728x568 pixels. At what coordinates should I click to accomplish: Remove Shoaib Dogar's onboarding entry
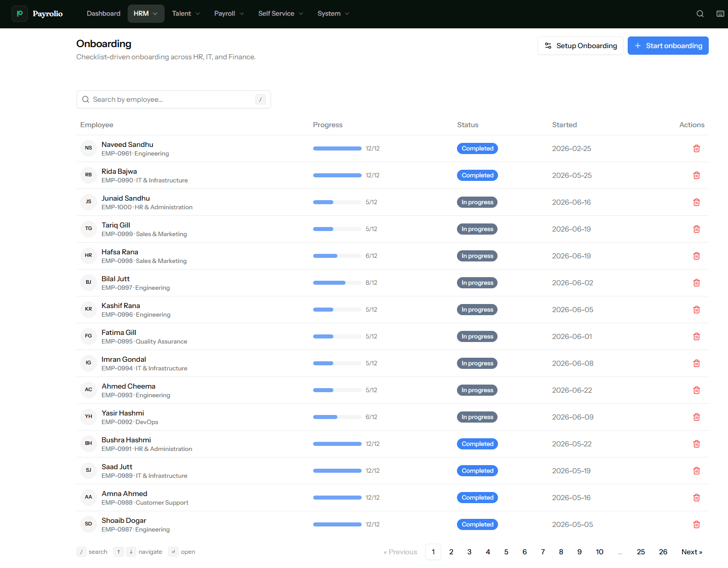696,524
